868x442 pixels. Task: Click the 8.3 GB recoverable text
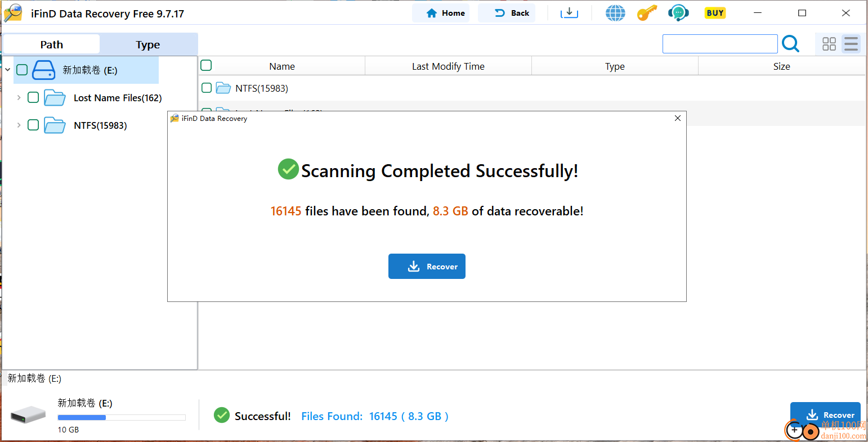(x=508, y=211)
